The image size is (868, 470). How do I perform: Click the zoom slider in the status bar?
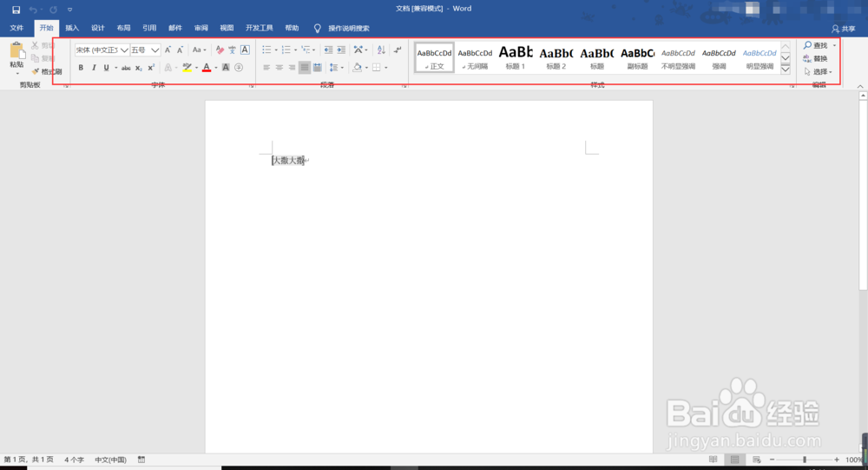tap(805, 460)
